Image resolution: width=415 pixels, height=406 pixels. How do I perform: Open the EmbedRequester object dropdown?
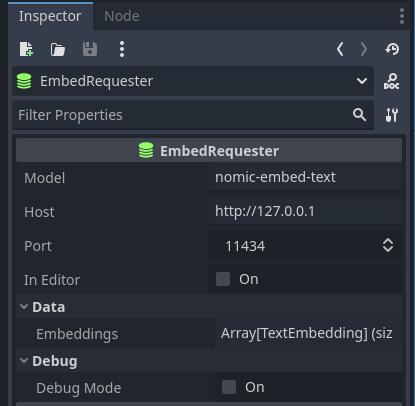[x=193, y=81]
